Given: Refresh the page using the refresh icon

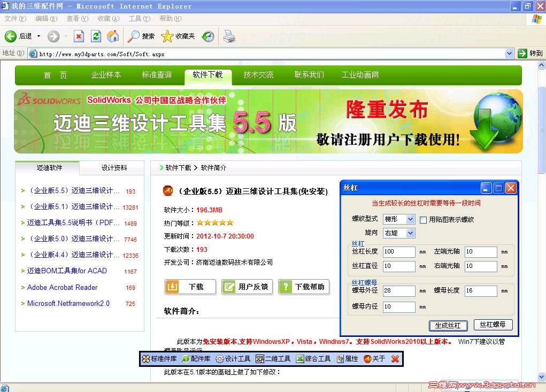Looking at the screenshot, I should (96, 36).
